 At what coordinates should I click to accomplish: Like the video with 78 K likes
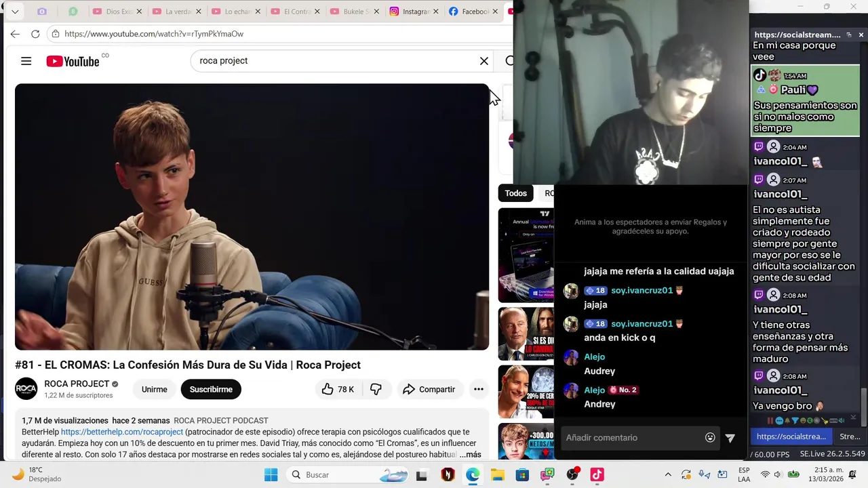tap(337, 389)
